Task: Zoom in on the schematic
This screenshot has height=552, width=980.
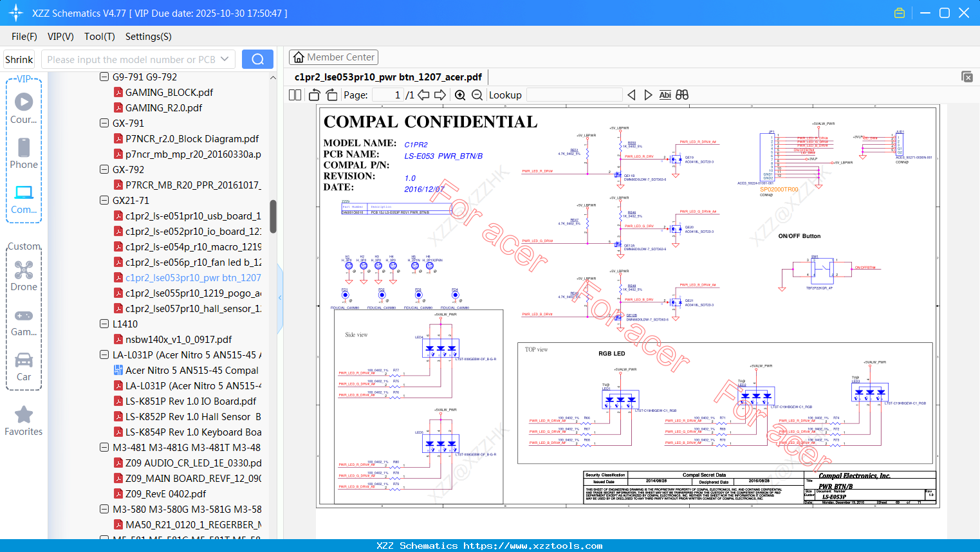Action: [460, 95]
